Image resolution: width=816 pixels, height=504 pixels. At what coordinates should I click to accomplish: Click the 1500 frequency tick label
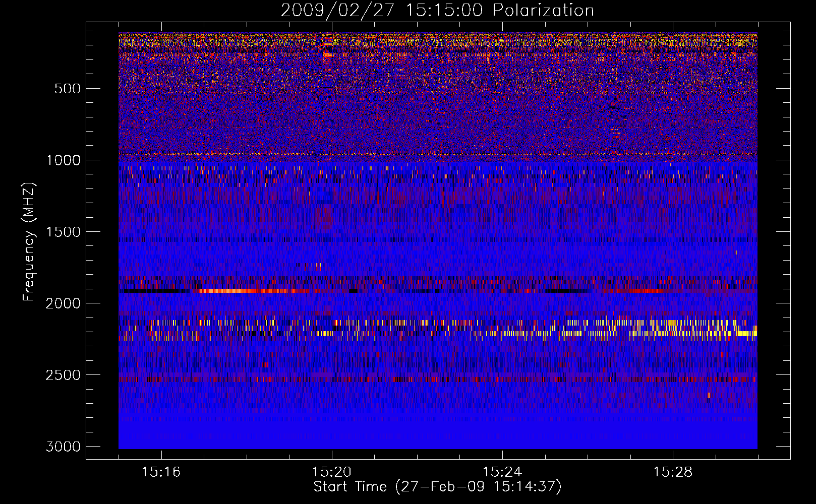point(63,232)
